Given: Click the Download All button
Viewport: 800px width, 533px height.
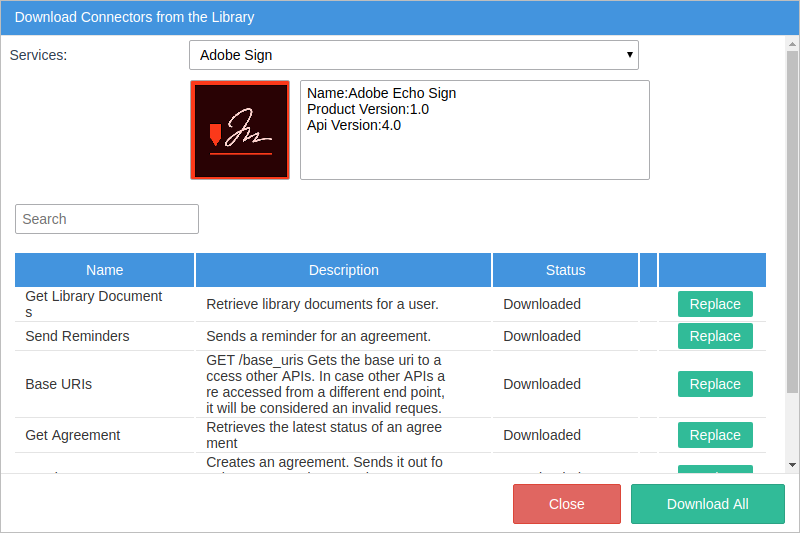Looking at the screenshot, I should (707, 504).
